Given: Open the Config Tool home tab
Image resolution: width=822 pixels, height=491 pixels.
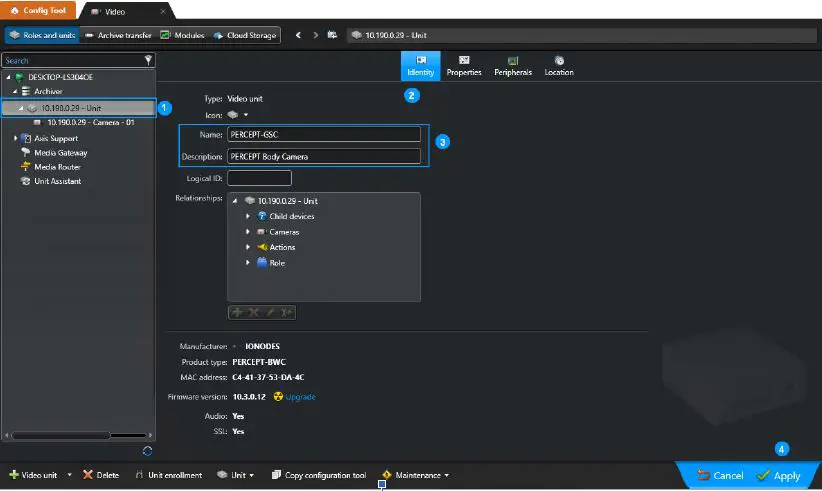Looking at the screenshot, I should click(x=38, y=10).
